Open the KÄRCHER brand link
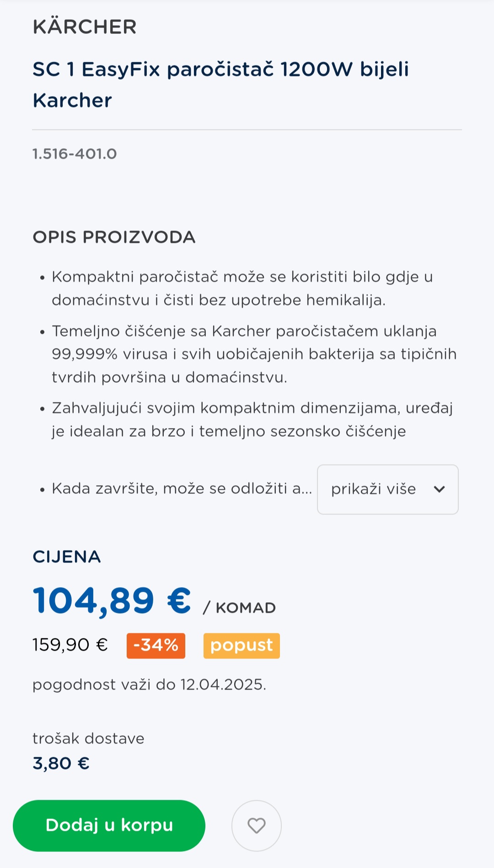Image resolution: width=494 pixels, height=868 pixels. pyautogui.click(x=85, y=27)
